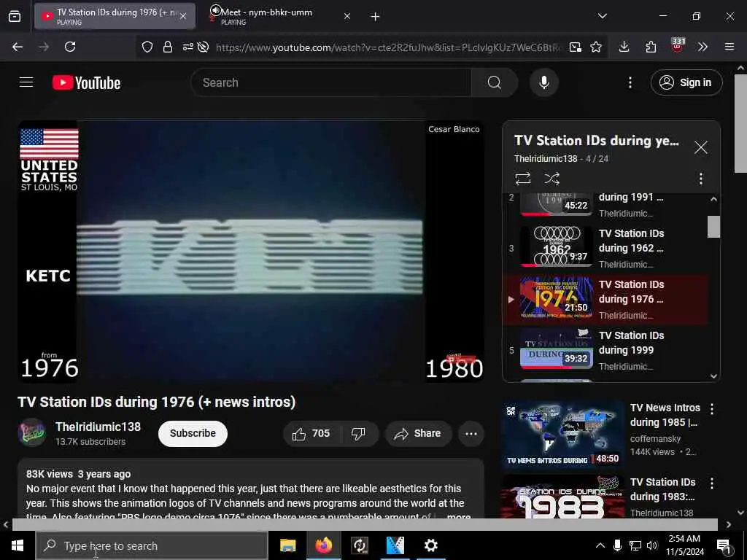Show more toolbar tools chevron
747x560 pixels.
[703, 47]
